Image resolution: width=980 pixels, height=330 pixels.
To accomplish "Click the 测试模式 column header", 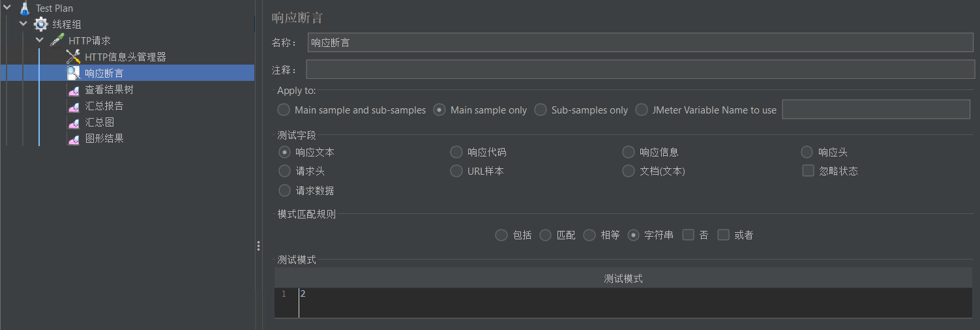I will pos(623,278).
